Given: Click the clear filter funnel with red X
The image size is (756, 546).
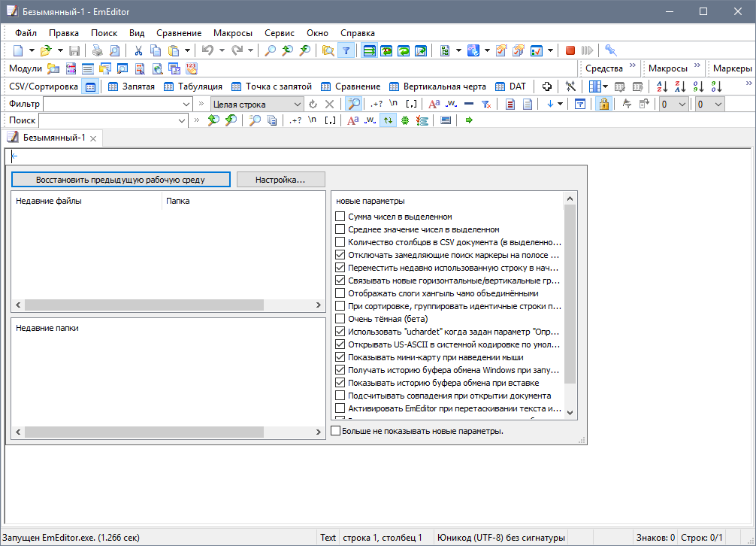Looking at the screenshot, I should (486, 105).
